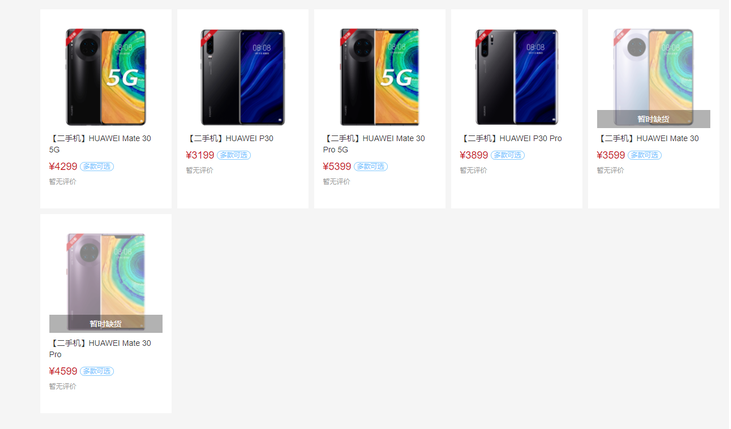
Task: Click the 多款可选 tag next to ¥4299
Action: (x=97, y=166)
